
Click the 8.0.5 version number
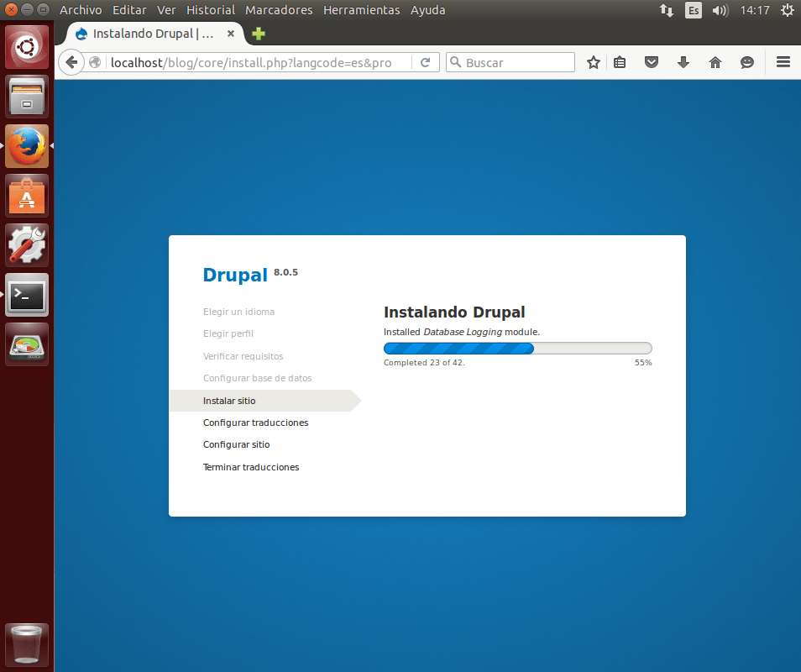point(285,272)
